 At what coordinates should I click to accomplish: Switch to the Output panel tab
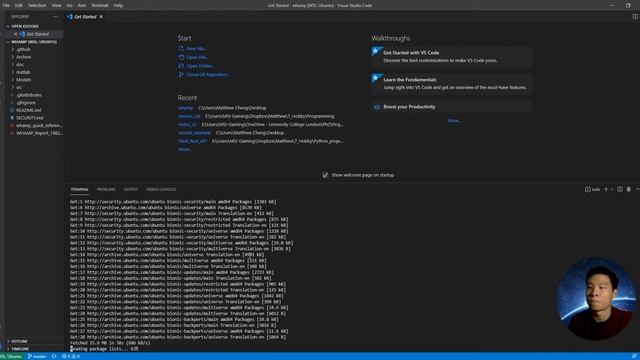[x=131, y=189]
